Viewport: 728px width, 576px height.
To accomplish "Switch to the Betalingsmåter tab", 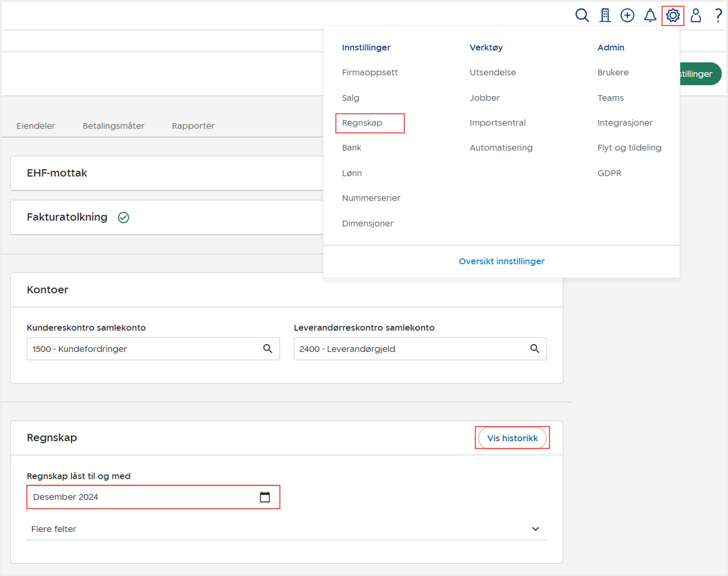I will click(x=113, y=126).
